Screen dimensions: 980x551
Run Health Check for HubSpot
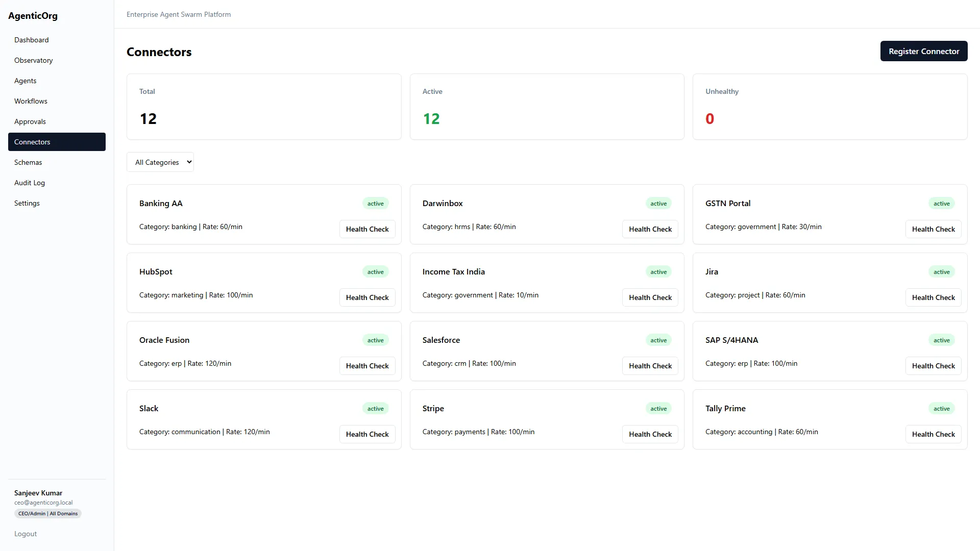tap(367, 297)
